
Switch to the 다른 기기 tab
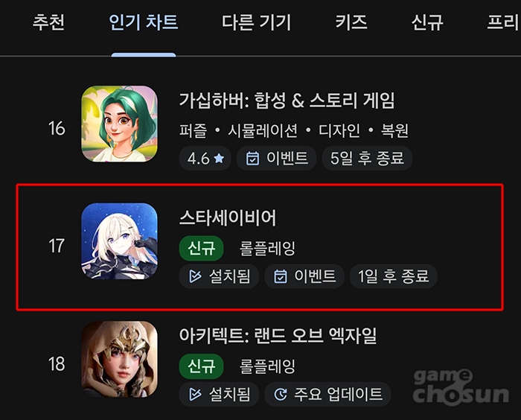257,22
